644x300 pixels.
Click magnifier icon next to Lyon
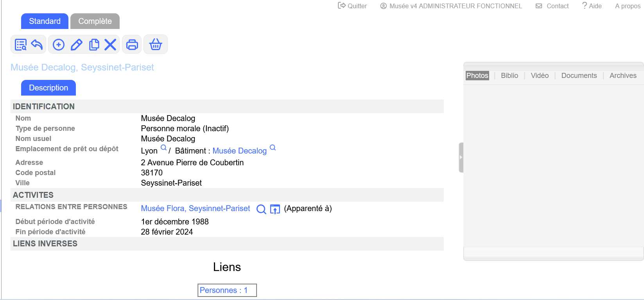point(164,148)
